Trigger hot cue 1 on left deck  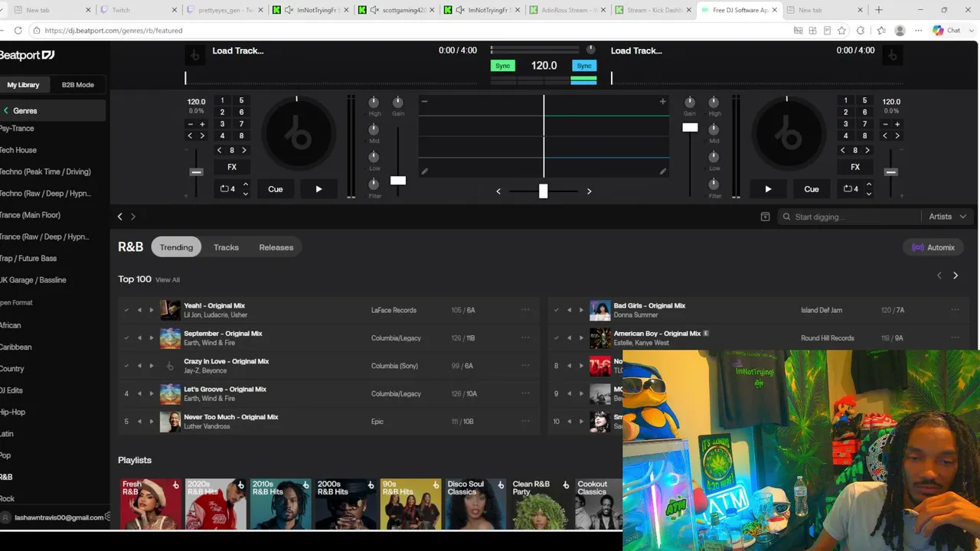[222, 100]
